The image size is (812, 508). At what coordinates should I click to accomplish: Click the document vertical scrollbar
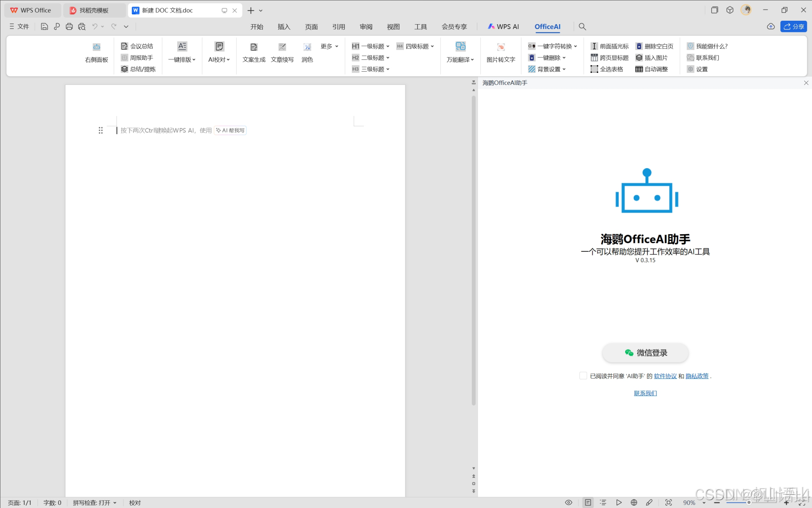point(473,250)
